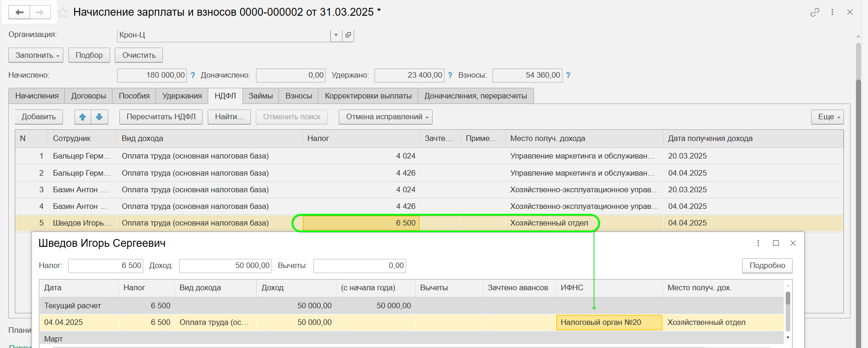Open the Корректировки выплаты tab
The image size is (868, 348).
(368, 96)
